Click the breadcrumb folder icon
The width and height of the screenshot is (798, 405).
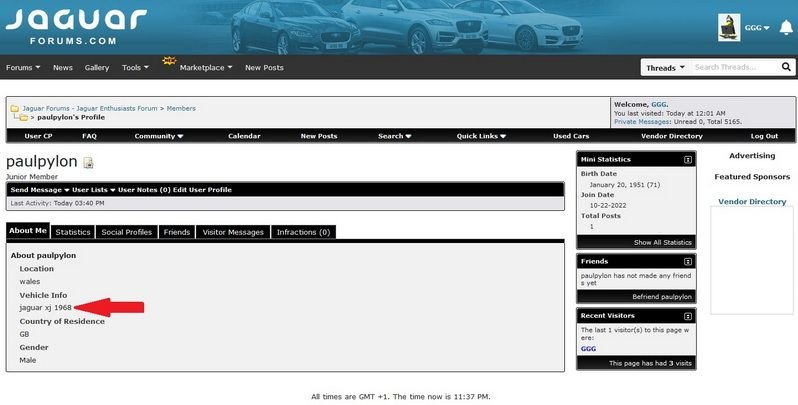[15, 108]
